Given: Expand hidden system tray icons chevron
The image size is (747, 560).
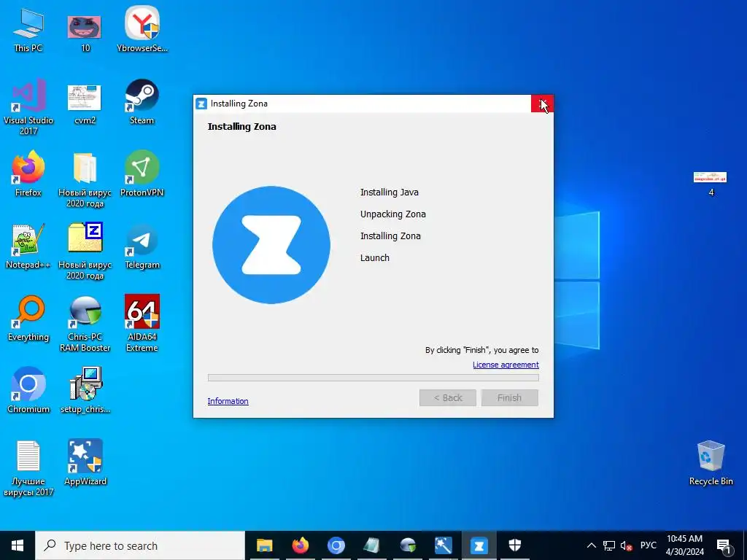Looking at the screenshot, I should coord(591,545).
